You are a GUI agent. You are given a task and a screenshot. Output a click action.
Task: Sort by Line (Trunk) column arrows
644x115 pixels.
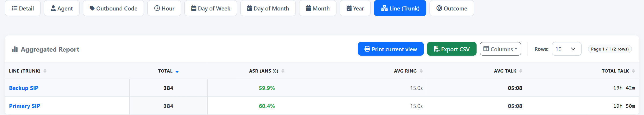tap(45, 71)
